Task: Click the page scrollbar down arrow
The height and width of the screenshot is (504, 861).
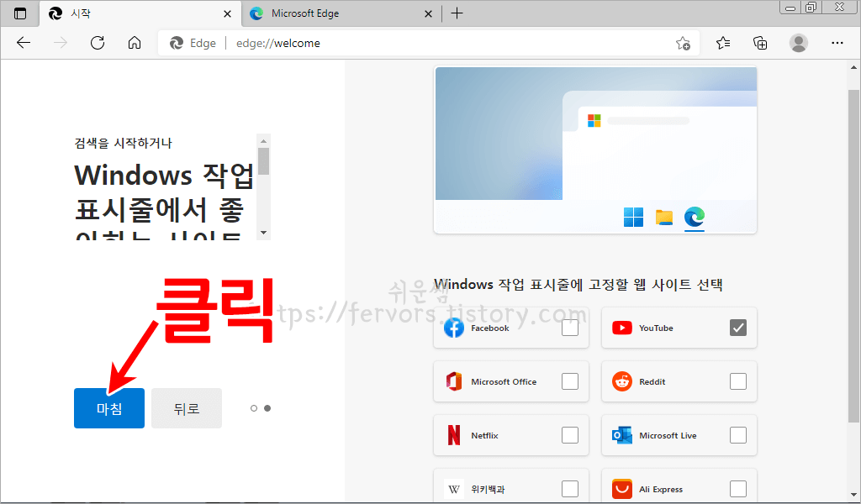Action: 854,494
